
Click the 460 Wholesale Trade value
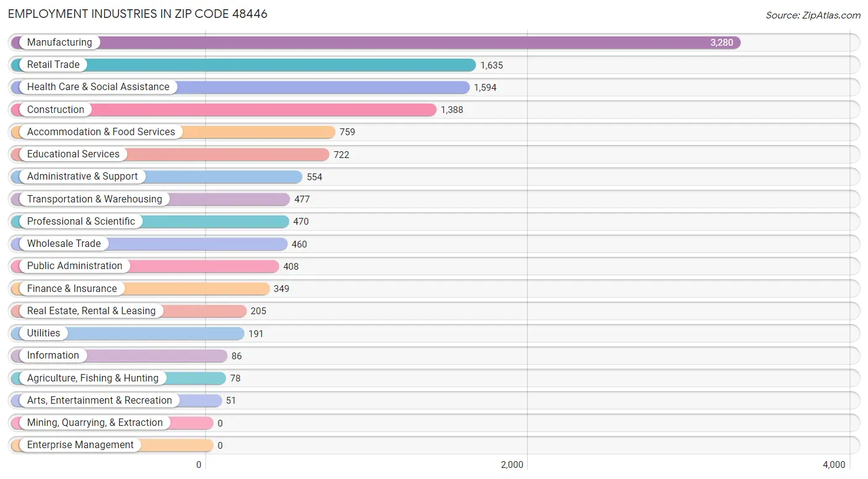[299, 244]
